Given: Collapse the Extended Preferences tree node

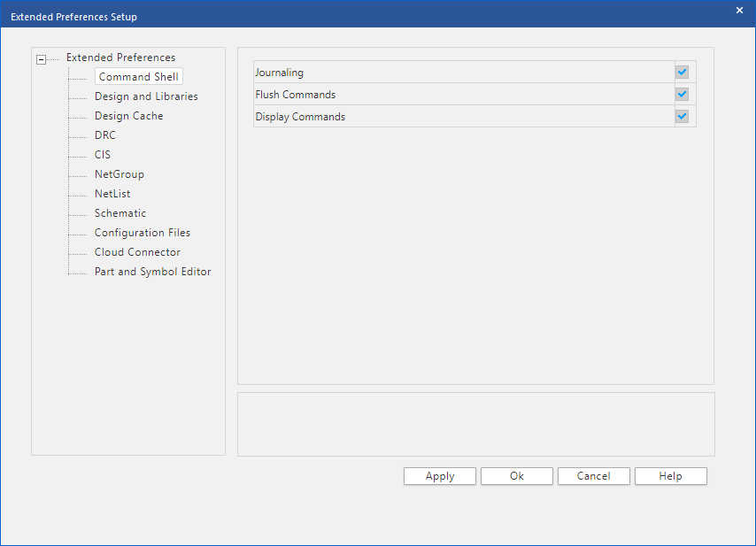Looking at the screenshot, I should 41,60.
